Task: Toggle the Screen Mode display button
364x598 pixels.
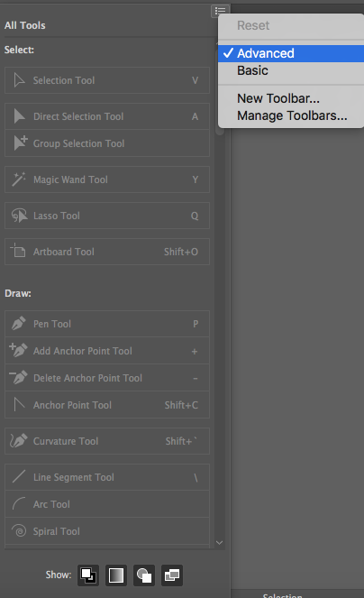Action: (172, 575)
